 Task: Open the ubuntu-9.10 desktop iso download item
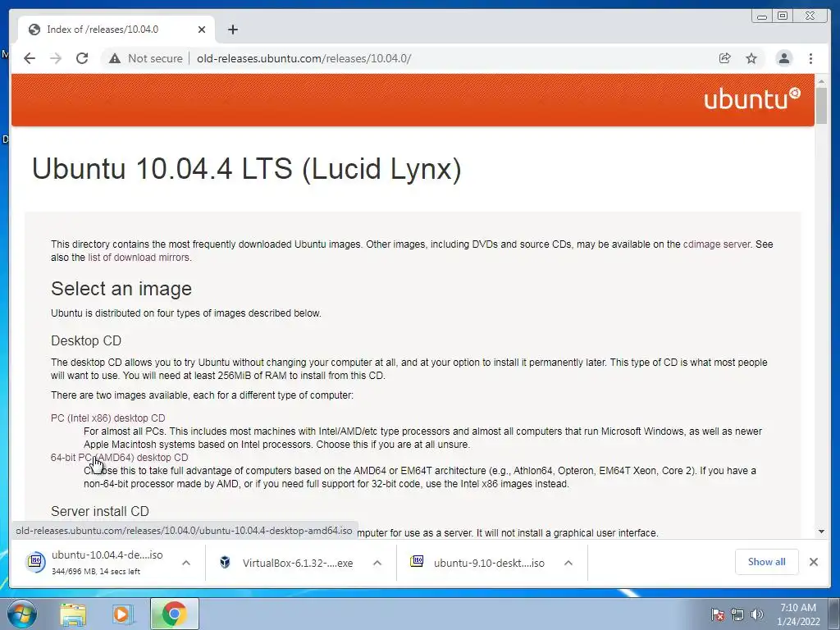[x=481, y=563]
